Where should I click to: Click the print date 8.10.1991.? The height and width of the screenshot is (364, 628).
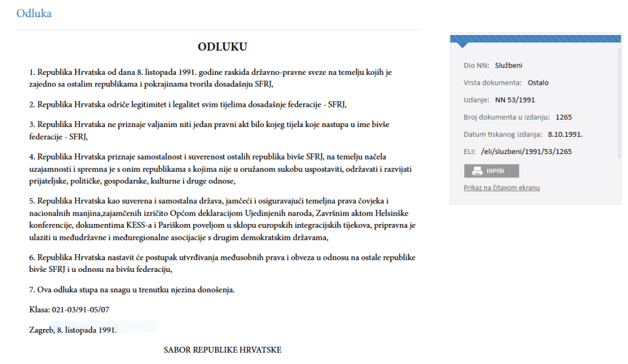coord(564,134)
